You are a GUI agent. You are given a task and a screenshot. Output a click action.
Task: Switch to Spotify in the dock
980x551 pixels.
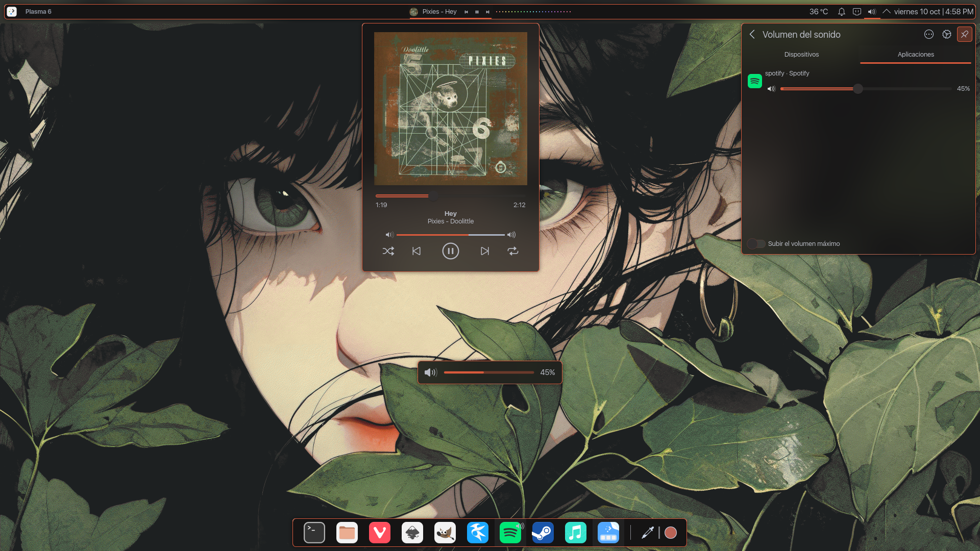510,533
